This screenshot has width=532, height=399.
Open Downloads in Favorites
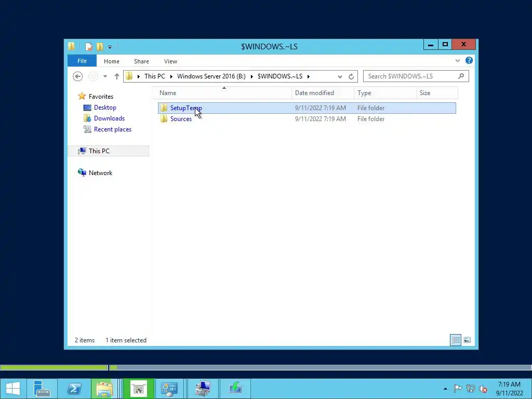point(109,118)
